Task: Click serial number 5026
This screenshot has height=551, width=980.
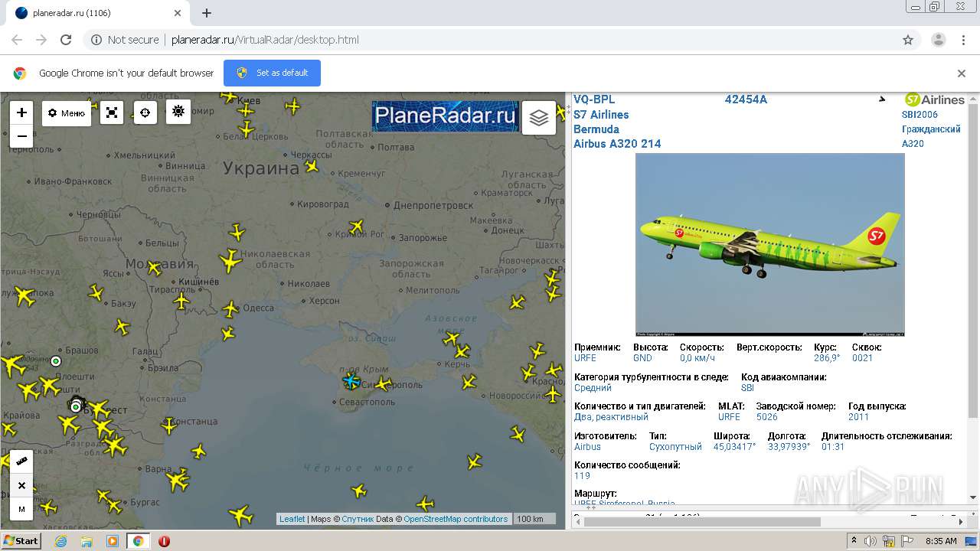Action: coord(766,417)
